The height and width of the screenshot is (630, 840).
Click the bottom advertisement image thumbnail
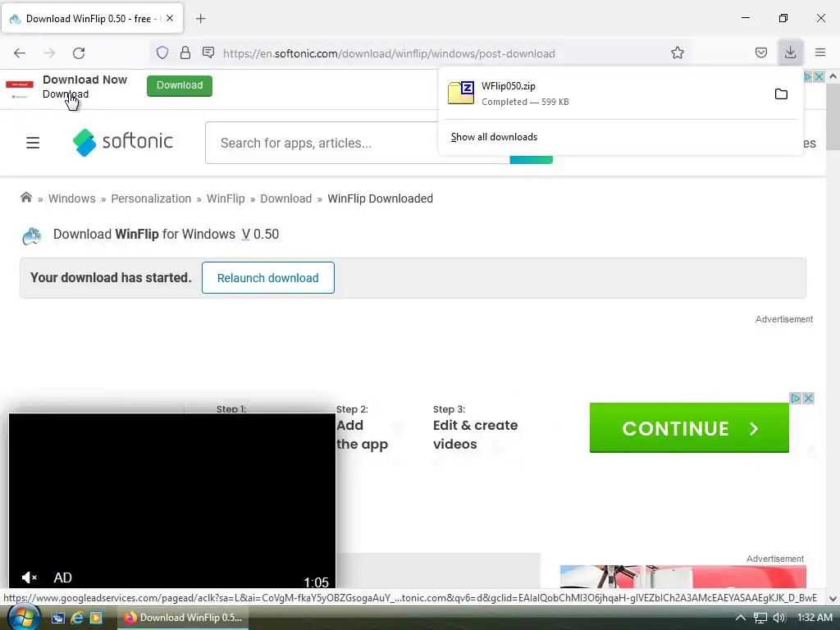683,577
